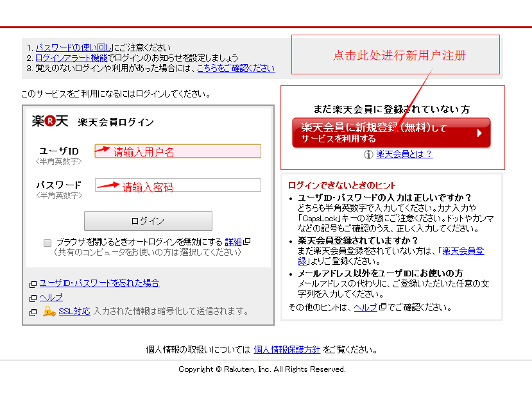
Task: Visit the 個人情報保護方針 link
Action: pyautogui.click(x=287, y=349)
